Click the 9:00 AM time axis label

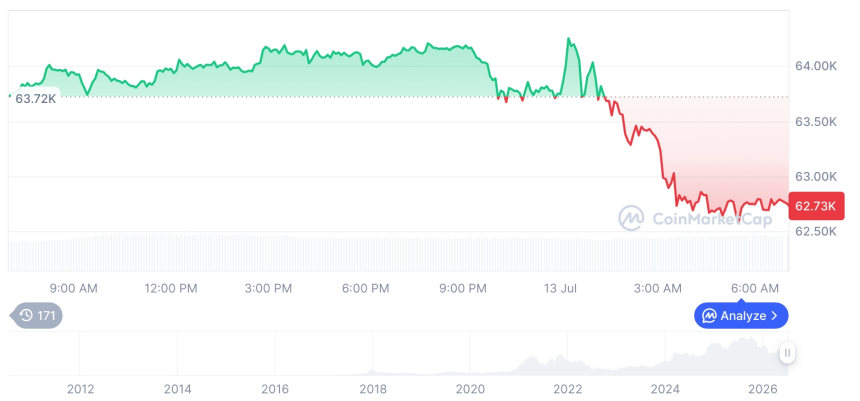click(73, 289)
